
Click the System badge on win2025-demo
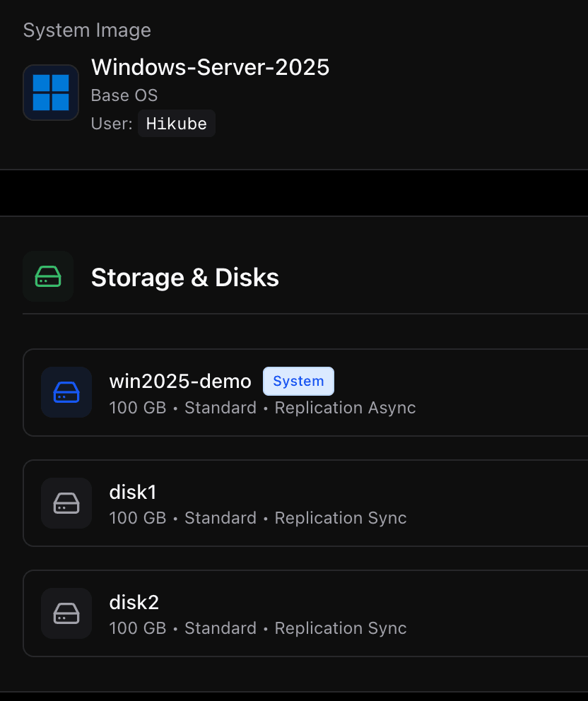click(298, 382)
